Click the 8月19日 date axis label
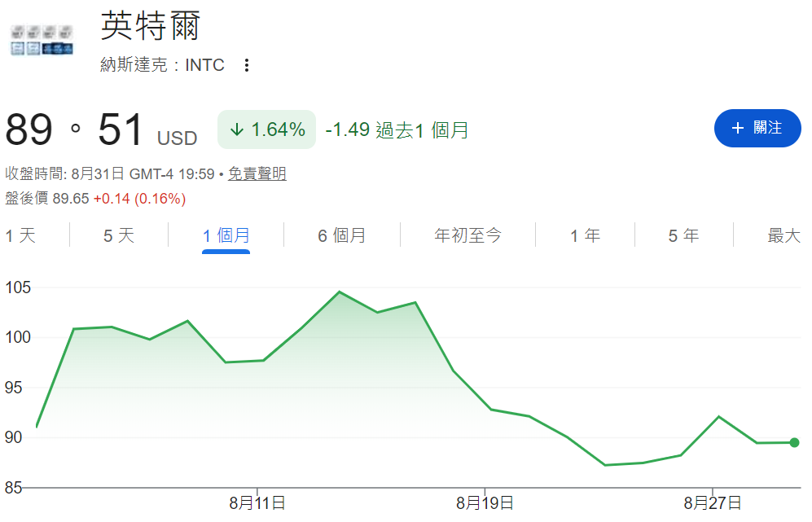 (x=485, y=502)
